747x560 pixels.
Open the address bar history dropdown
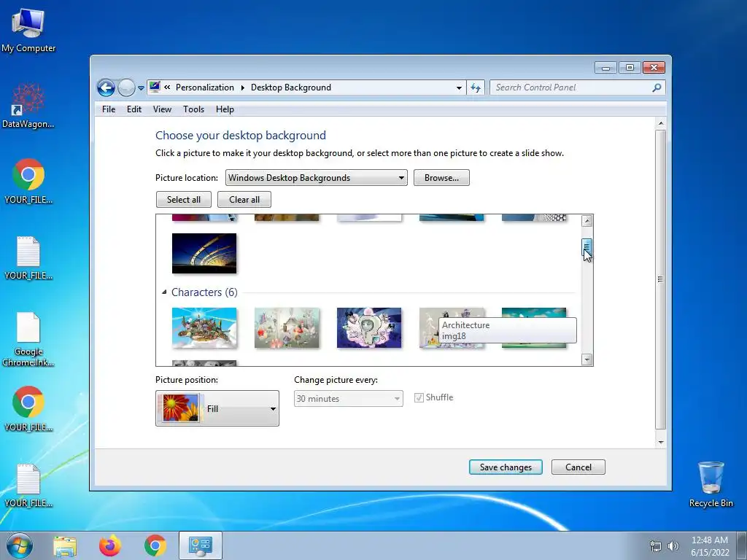[459, 87]
